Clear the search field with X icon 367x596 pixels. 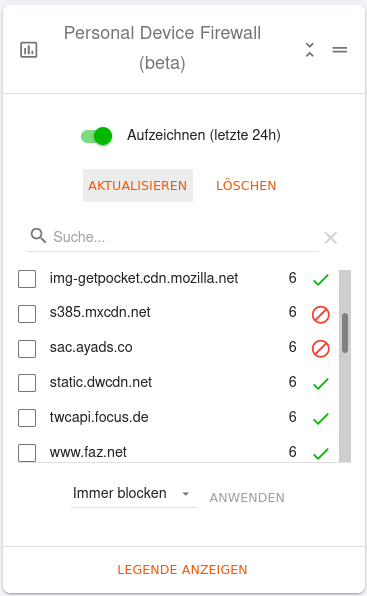point(331,238)
